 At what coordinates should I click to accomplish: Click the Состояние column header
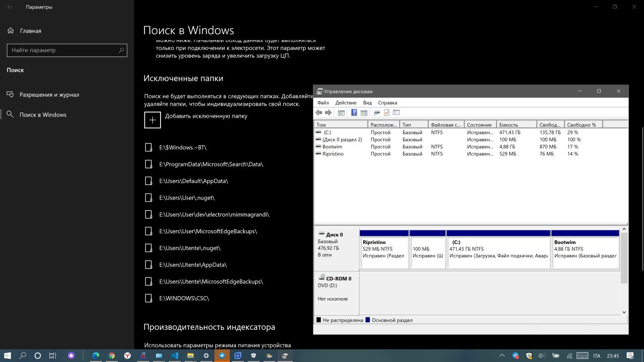point(480,125)
